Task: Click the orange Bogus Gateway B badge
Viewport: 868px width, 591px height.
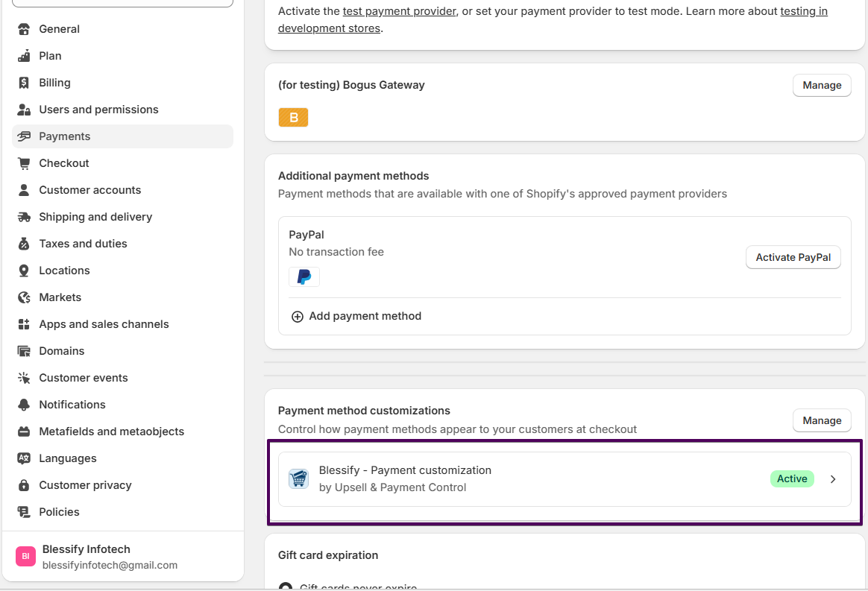Action: click(x=293, y=118)
